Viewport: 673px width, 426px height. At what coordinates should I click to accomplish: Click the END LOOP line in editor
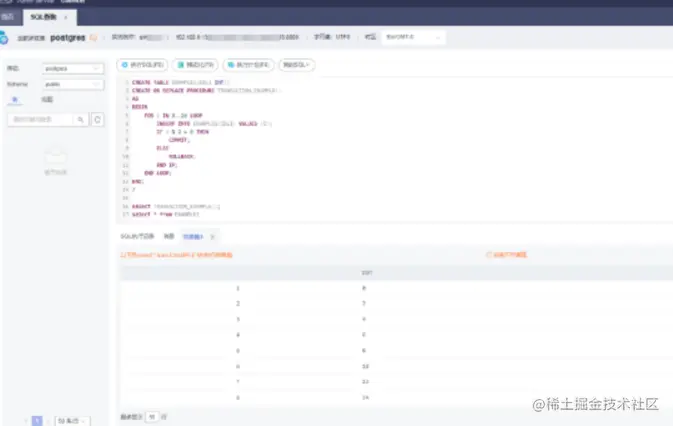click(x=158, y=173)
